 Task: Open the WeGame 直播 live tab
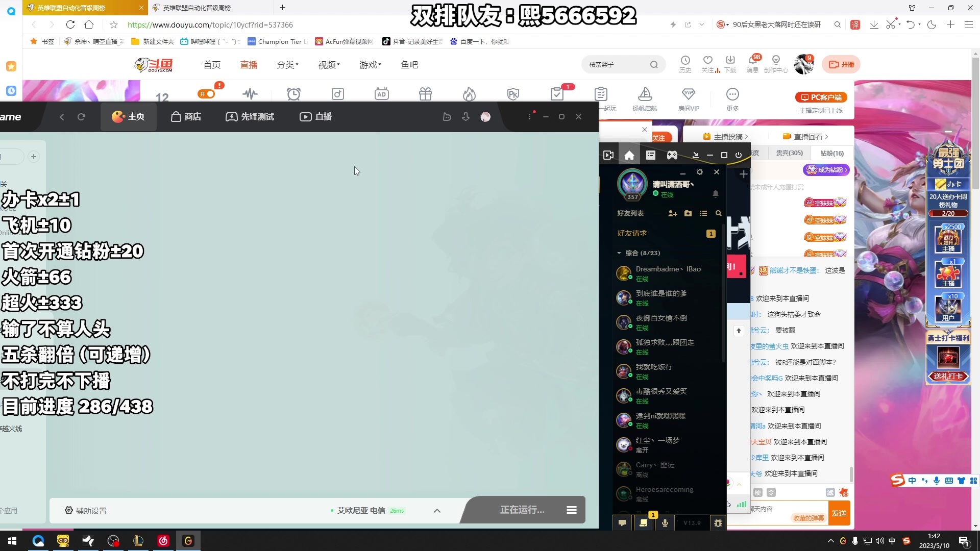315,117
